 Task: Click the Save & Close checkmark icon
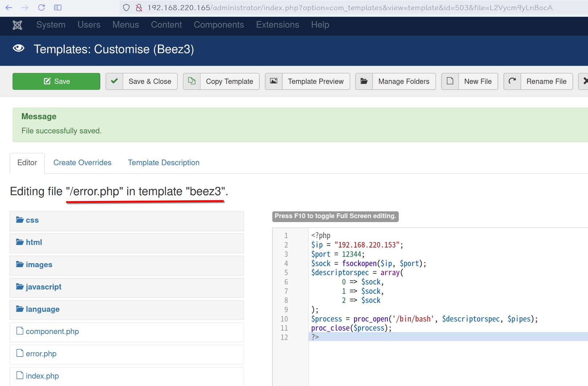click(x=114, y=81)
